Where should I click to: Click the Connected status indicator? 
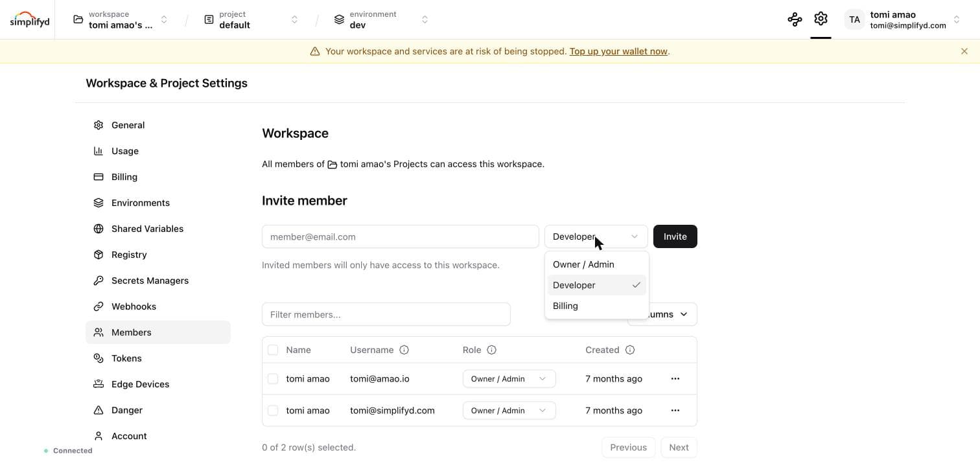pos(68,451)
